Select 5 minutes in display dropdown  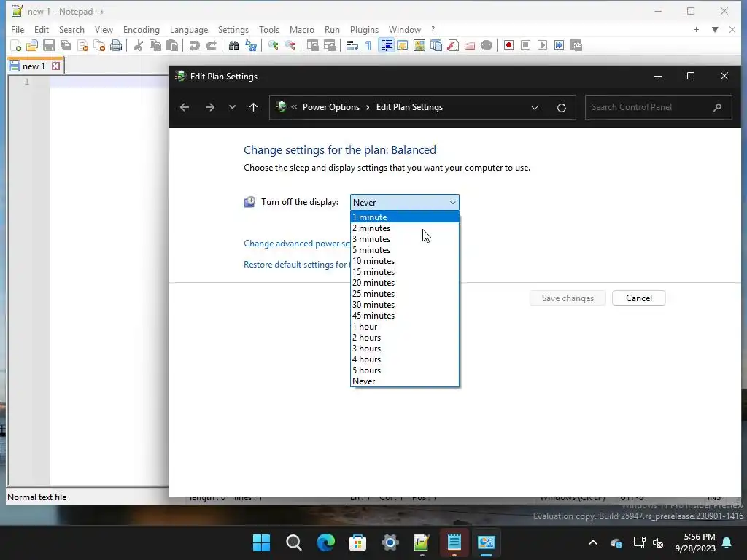(405, 250)
